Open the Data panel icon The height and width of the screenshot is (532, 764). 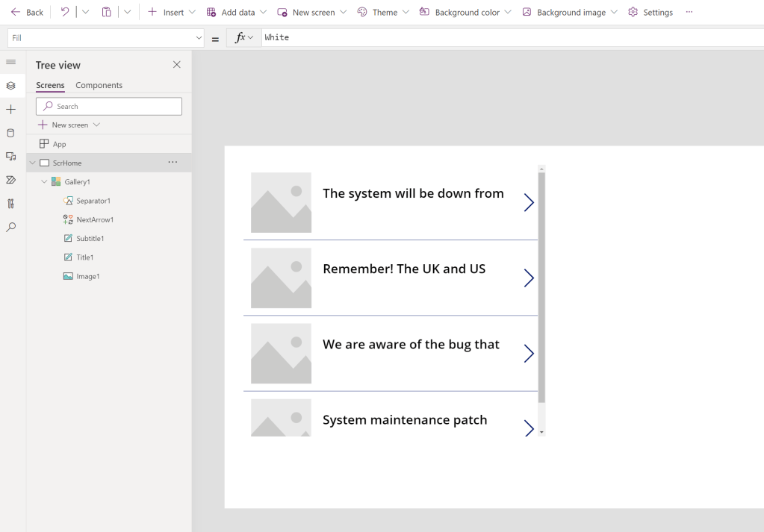[11, 133]
